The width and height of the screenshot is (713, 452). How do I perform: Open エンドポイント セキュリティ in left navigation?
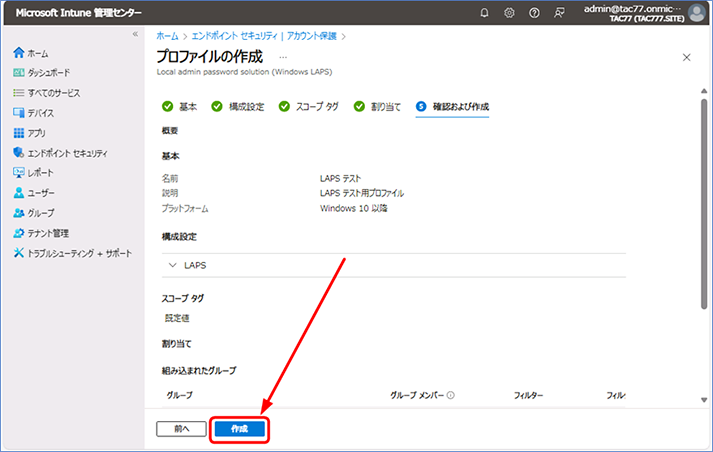[67, 153]
